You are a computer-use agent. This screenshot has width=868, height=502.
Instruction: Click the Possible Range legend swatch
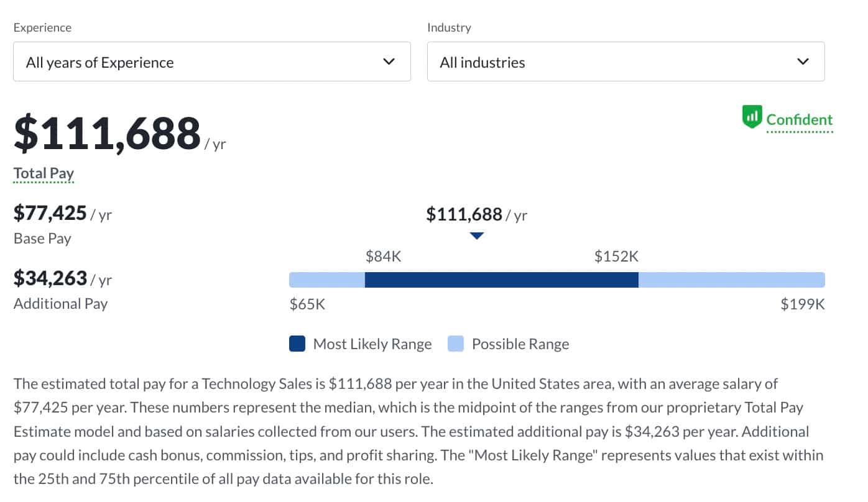pos(456,344)
